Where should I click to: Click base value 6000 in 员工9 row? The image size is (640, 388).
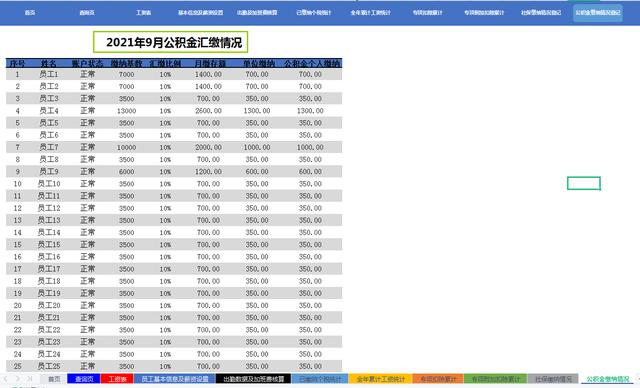(127, 171)
